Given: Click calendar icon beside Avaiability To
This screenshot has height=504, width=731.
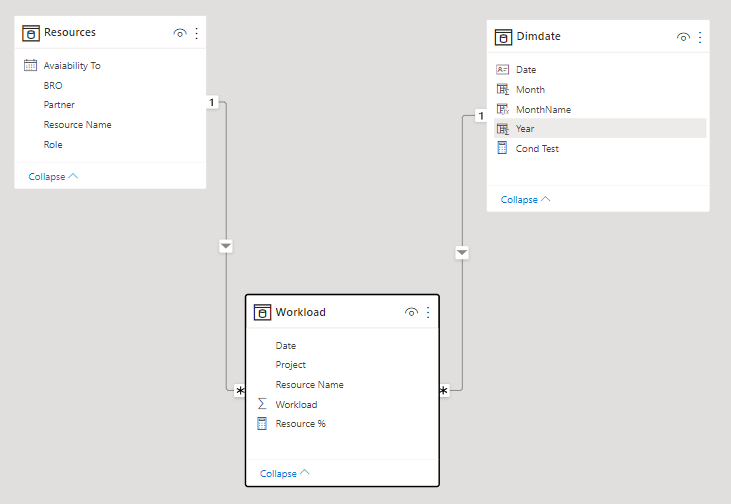Looking at the screenshot, I should [30, 65].
